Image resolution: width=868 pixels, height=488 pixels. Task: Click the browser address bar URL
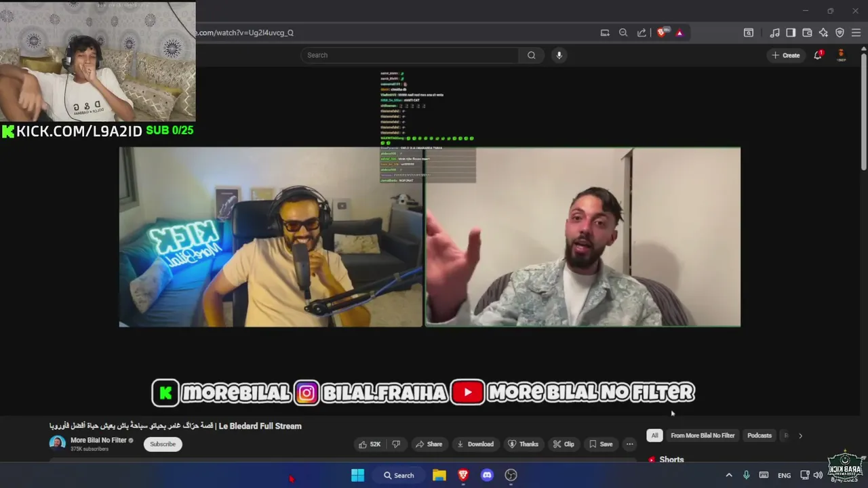244,33
